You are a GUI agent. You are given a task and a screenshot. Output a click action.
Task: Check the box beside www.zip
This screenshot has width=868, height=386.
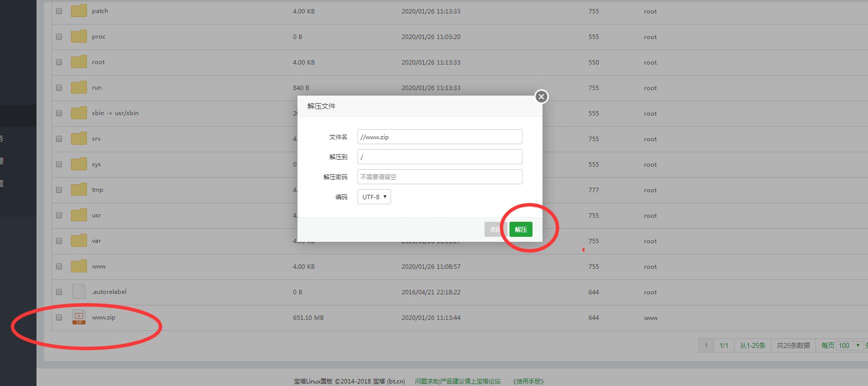[x=59, y=317]
